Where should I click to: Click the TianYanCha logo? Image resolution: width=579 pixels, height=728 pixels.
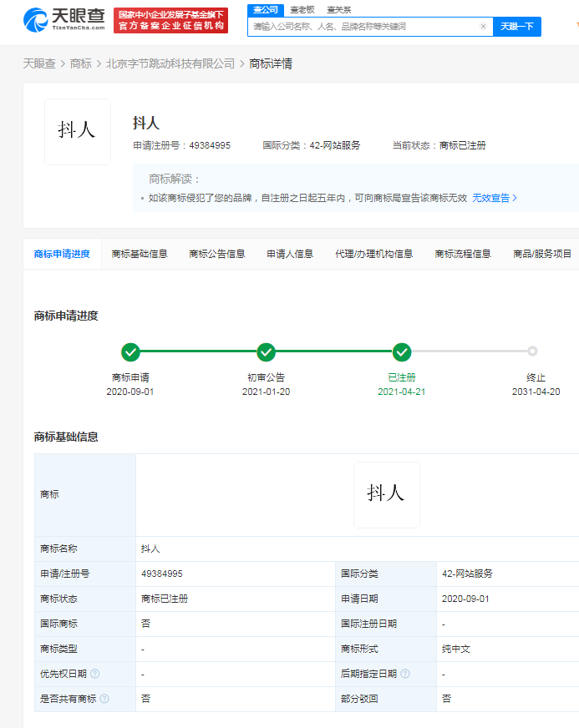[x=64, y=20]
